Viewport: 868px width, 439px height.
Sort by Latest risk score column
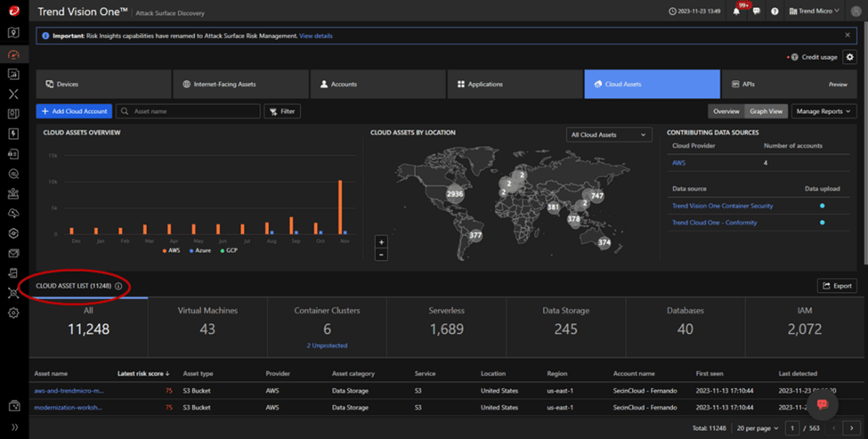(x=143, y=374)
